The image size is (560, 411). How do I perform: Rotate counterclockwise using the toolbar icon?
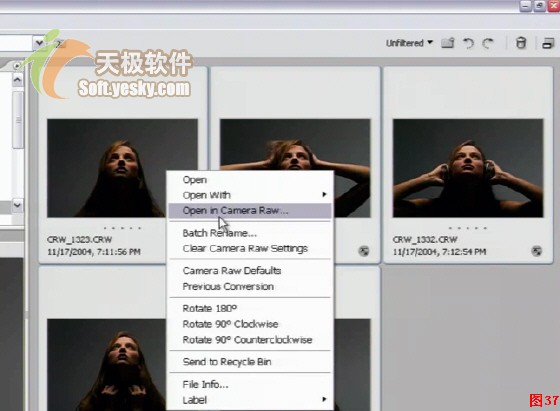(x=468, y=43)
